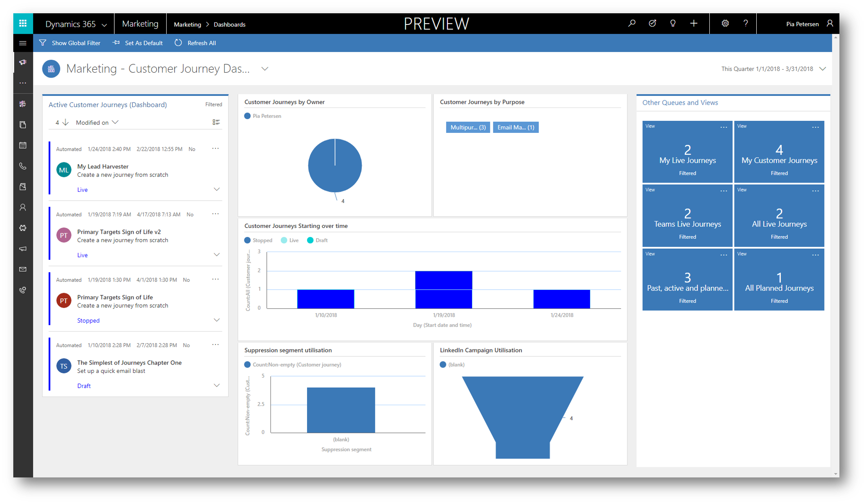Open the person contacts icon in sidebar
This screenshot has width=866, height=504.
pos(23,207)
